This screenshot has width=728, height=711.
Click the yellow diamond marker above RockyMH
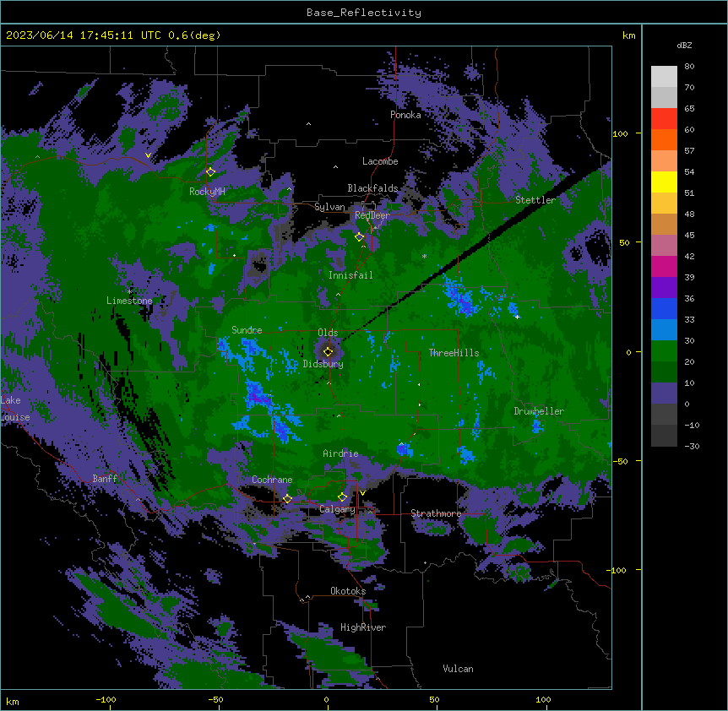point(211,172)
